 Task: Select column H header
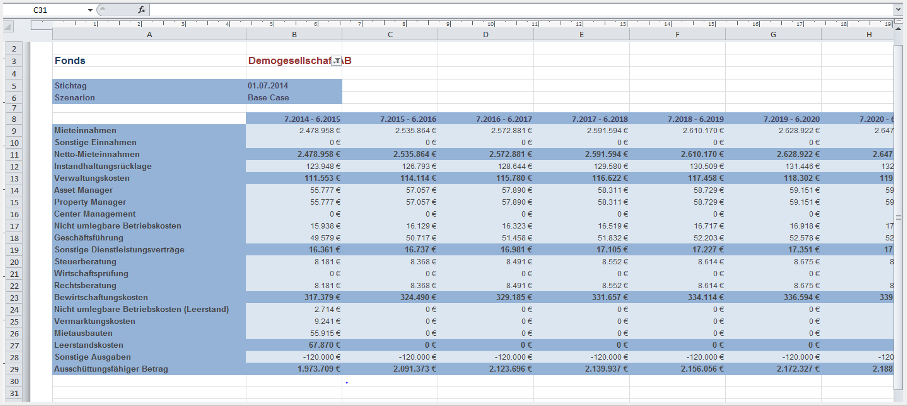click(x=858, y=35)
